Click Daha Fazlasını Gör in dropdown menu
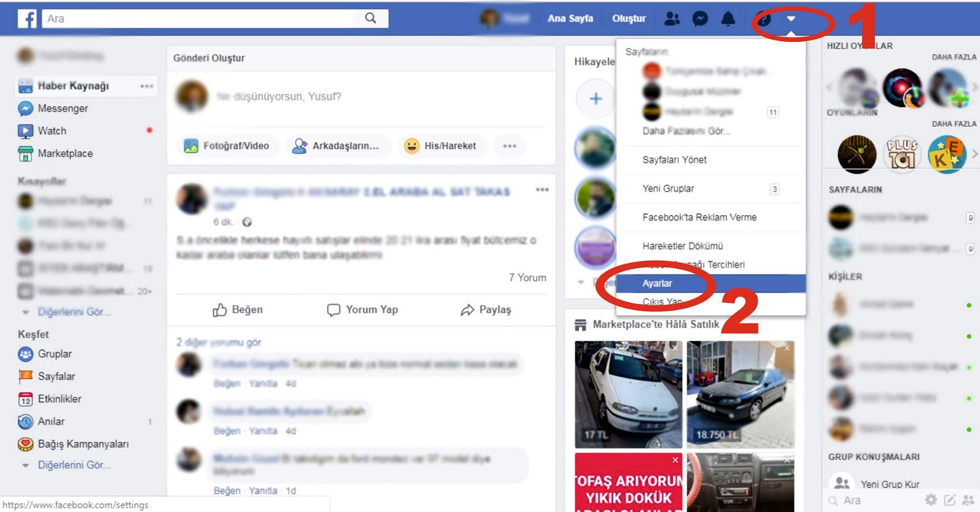980x512 pixels. pyautogui.click(x=686, y=131)
